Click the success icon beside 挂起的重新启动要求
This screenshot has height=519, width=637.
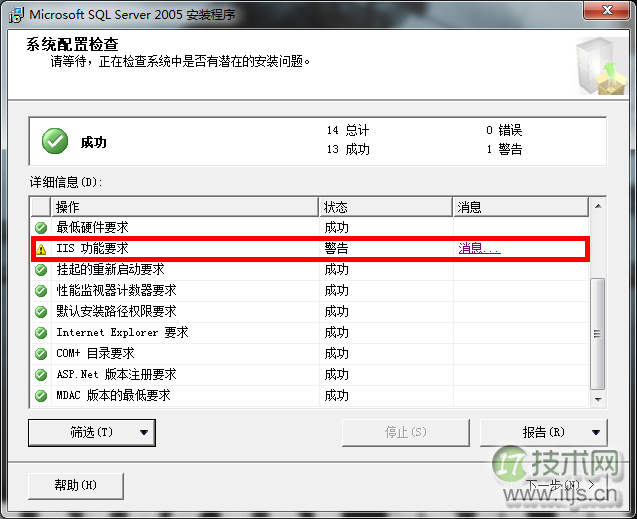(41, 270)
